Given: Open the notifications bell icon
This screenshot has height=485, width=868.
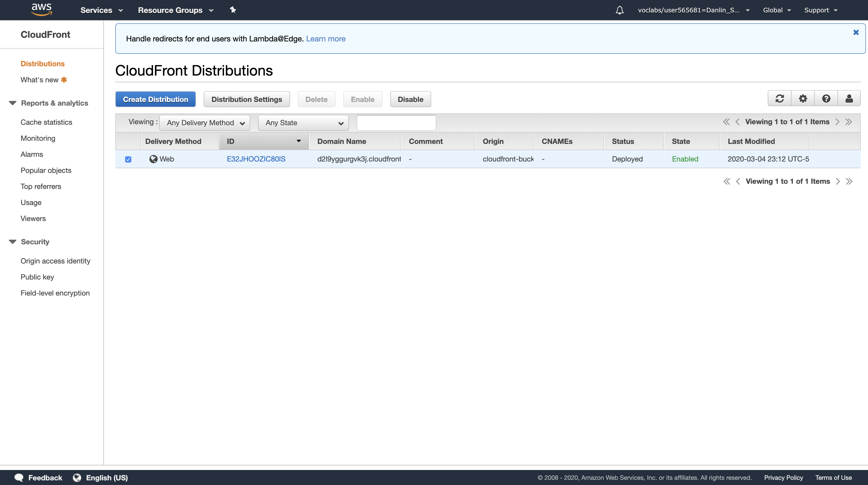Looking at the screenshot, I should pyautogui.click(x=619, y=10).
